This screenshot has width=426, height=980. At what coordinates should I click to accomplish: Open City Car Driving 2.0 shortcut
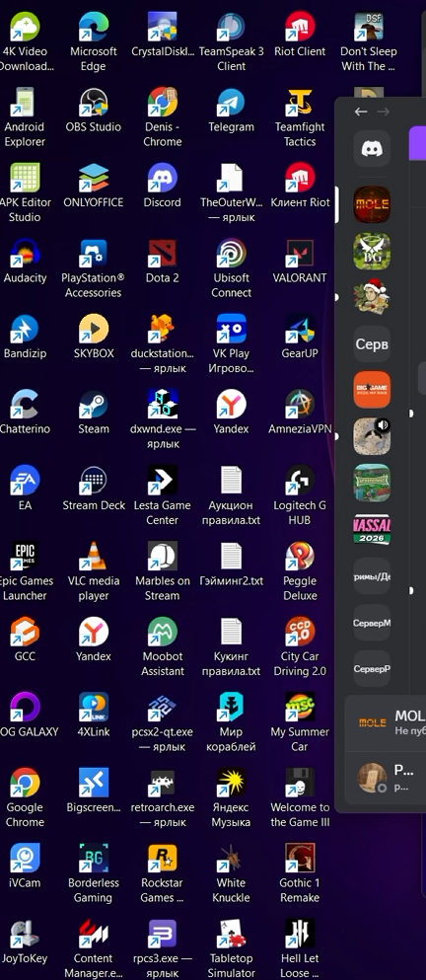click(x=300, y=633)
